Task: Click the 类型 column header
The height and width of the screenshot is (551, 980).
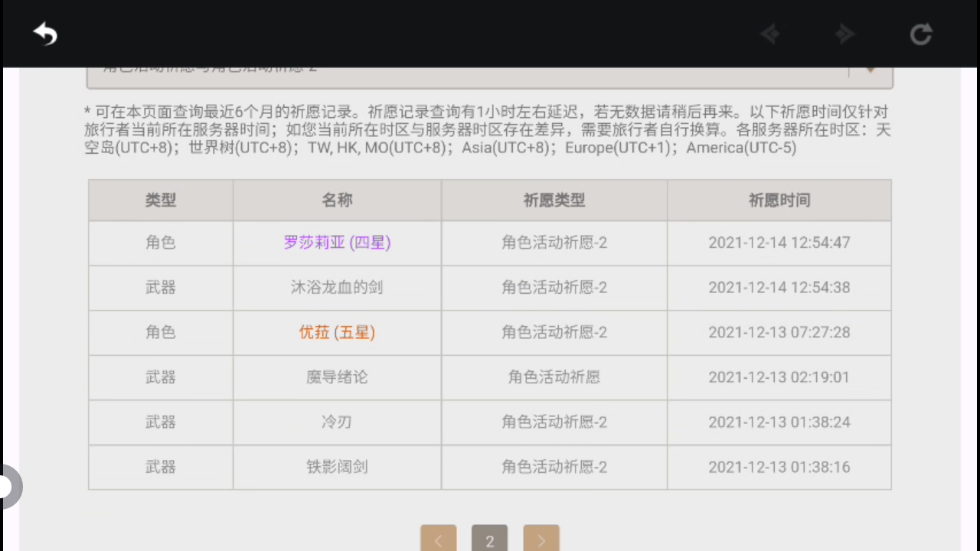Action: click(x=161, y=201)
